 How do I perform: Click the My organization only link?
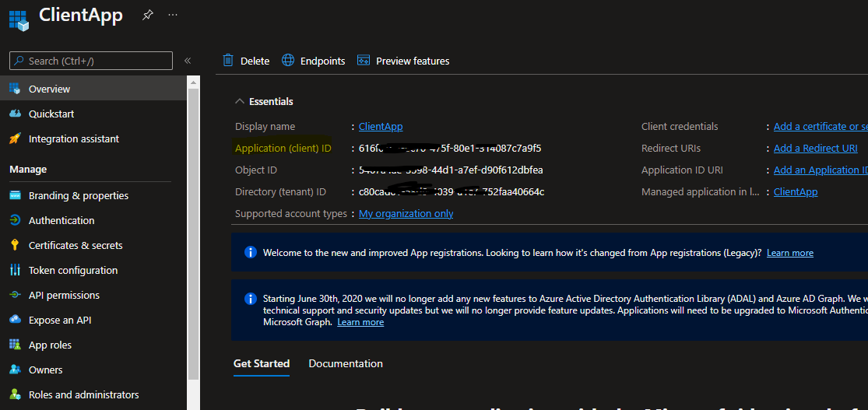tap(406, 214)
